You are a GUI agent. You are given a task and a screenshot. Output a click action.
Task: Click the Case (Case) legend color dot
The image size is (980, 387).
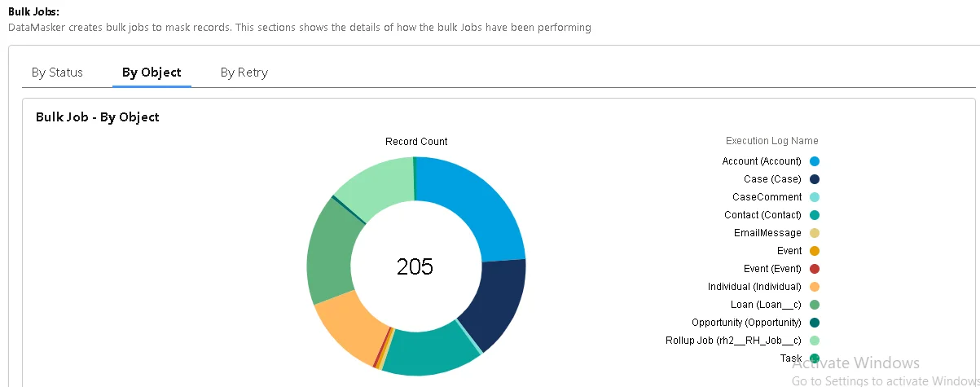tap(814, 179)
